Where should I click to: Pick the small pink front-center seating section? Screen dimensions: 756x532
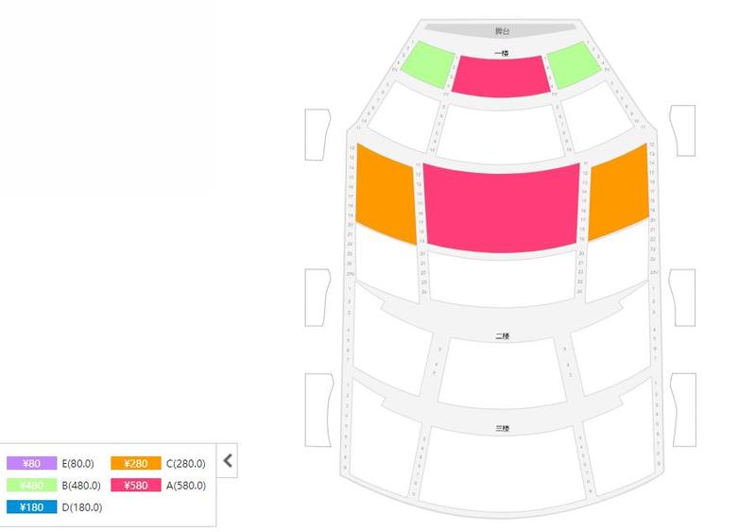tap(501, 76)
